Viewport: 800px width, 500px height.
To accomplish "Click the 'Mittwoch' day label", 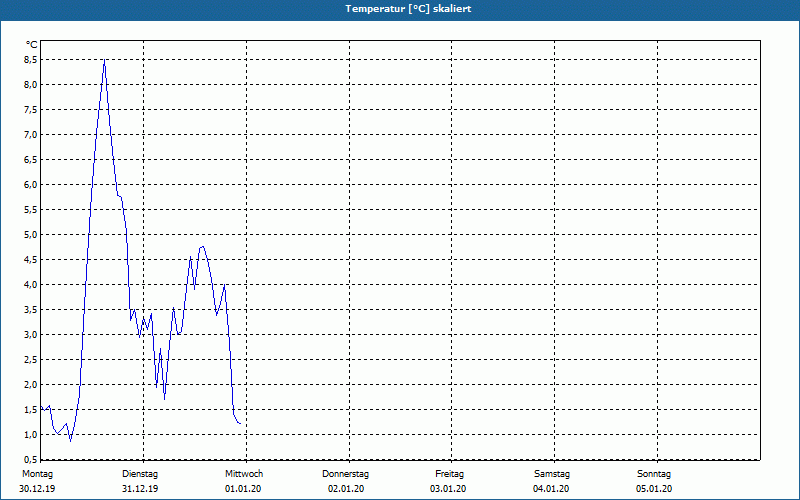I will pyautogui.click(x=244, y=474).
